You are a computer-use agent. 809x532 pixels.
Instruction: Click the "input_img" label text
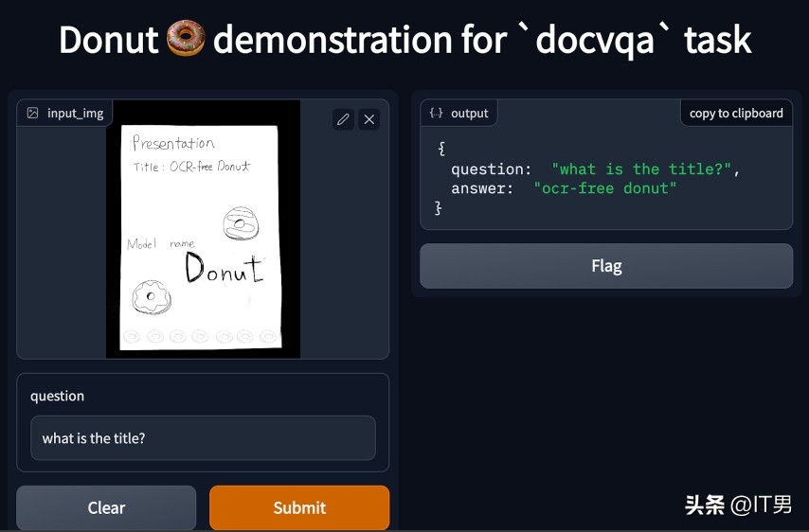click(76, 113)
